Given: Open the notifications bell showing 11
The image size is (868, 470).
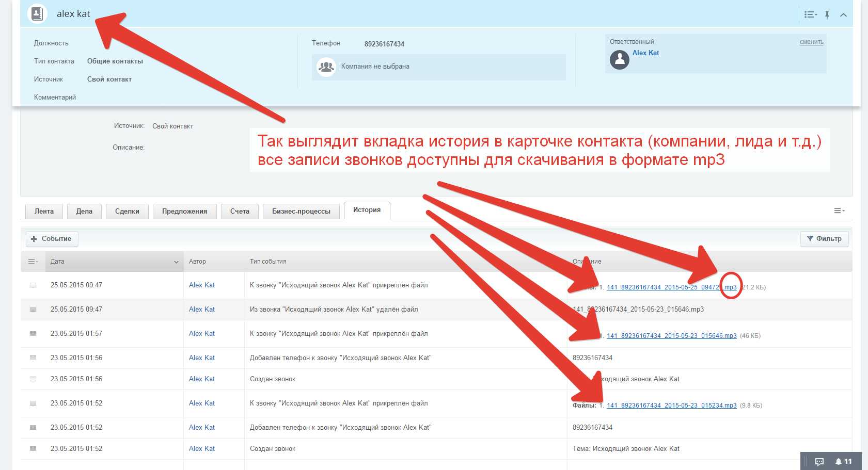Looking at the screenshot, I should tap(839, 461).
